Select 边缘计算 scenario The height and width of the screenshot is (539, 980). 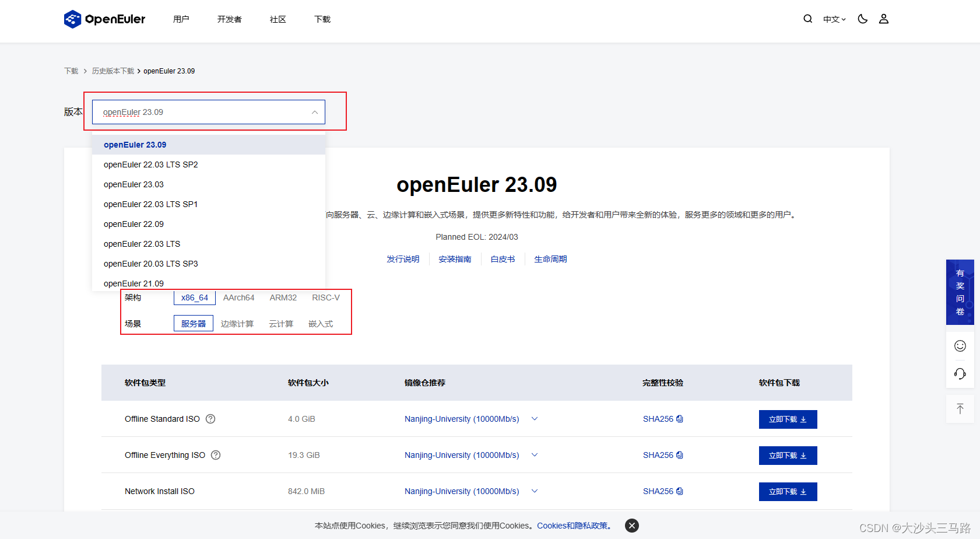click(x=237, y=324)
